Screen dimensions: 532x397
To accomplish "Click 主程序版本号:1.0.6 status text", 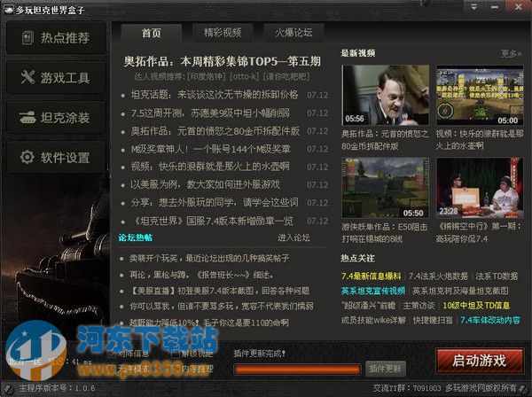I will (58, 388).
